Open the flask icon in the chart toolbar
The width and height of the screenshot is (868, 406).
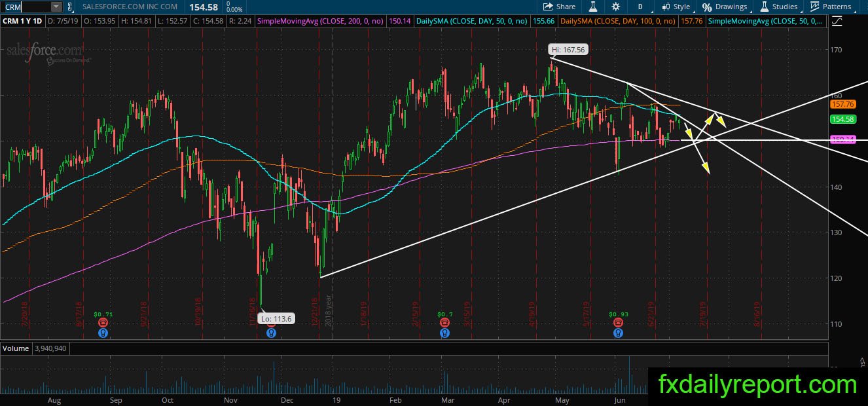pos(592,7)
